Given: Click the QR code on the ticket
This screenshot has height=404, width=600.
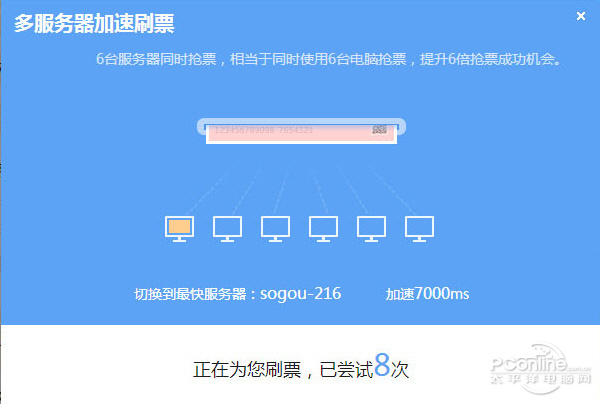Looking at the screenshot, I should 379,130.
